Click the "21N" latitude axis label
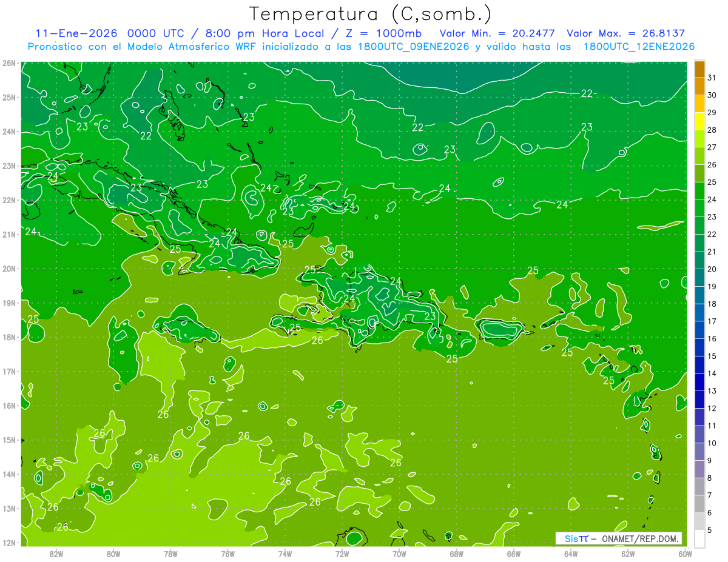Screen dimensions: 728x562 pyautogui.click(x=9, y=234)
